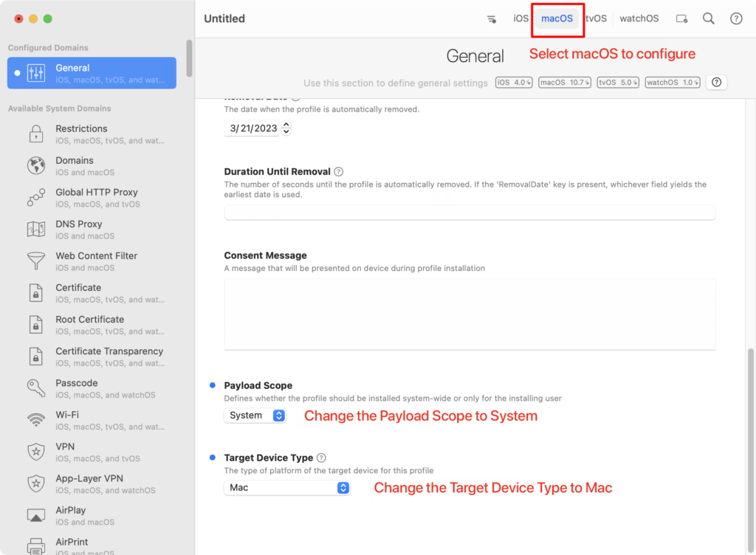
Task: Switch to the tvOS platform tab
Action: click(x=597, y=18)
